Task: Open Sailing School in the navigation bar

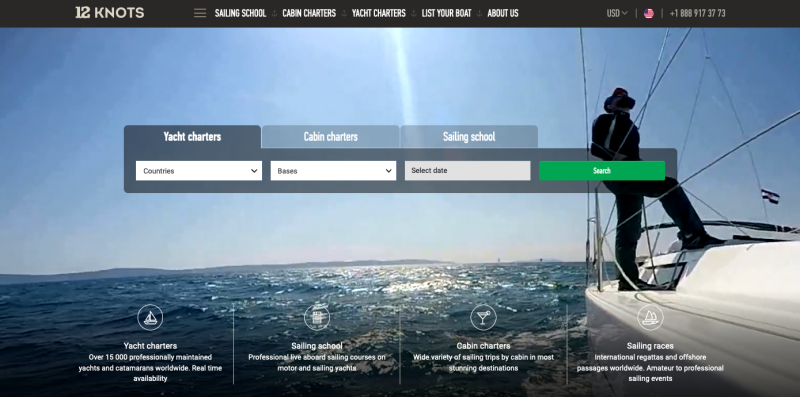Action: pyautogui.click(x=240, y=13)
